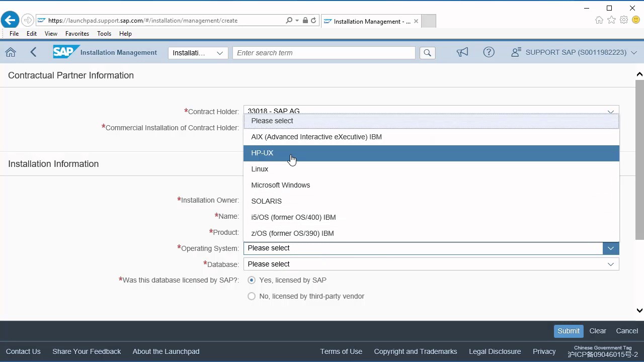Go back with browser back arrow
This screenshot has width=644, height=362.
(10, 21)
